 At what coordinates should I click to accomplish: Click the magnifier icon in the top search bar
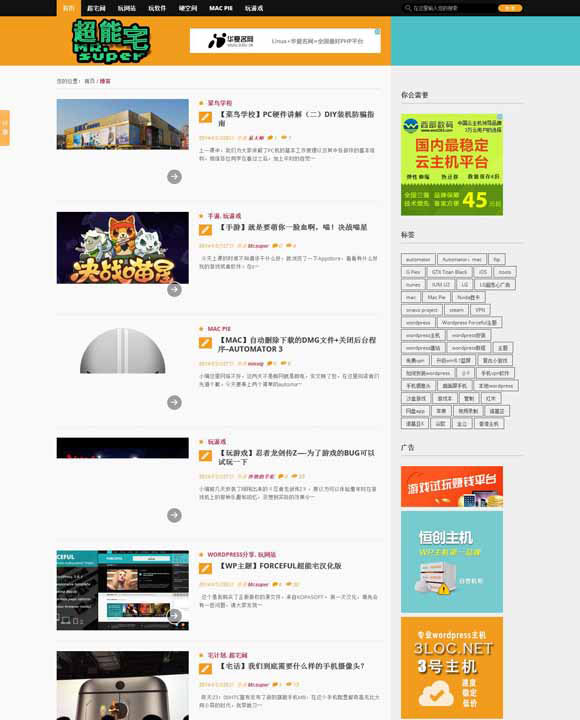point(408,8)
